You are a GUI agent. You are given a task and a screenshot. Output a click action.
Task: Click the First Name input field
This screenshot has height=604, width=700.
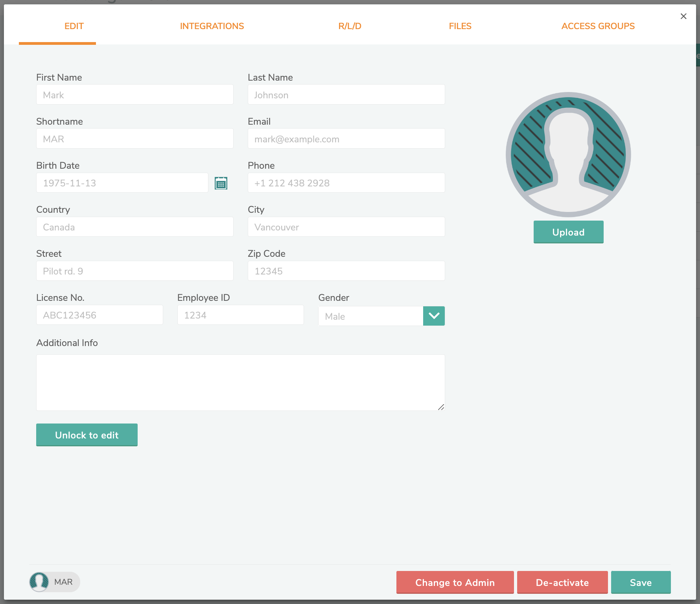[x=135, y=95]
